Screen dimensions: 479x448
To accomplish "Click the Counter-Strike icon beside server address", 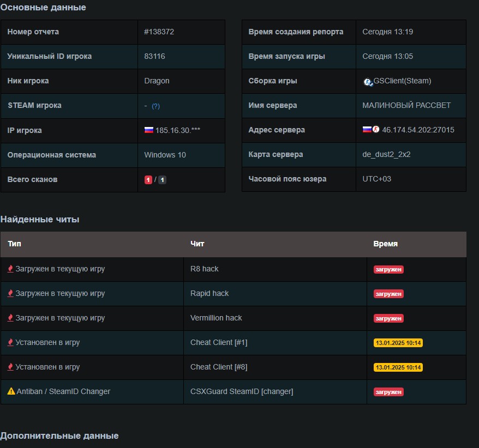I will point(376,130).
